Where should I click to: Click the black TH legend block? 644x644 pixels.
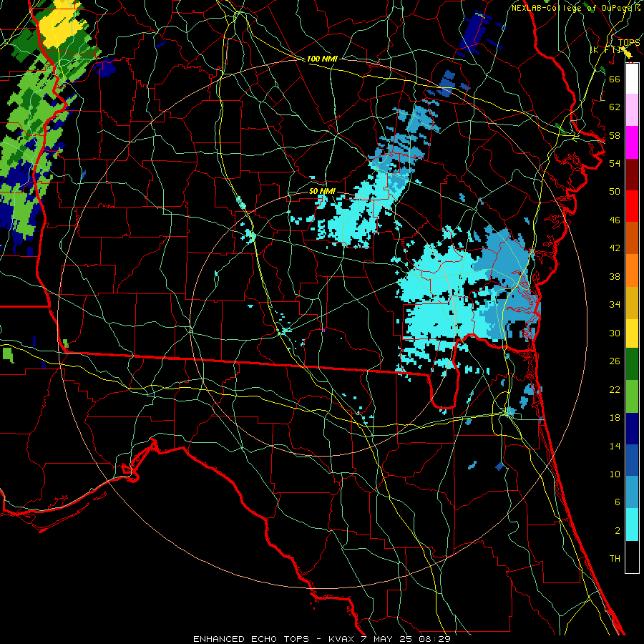coord(632,557)
